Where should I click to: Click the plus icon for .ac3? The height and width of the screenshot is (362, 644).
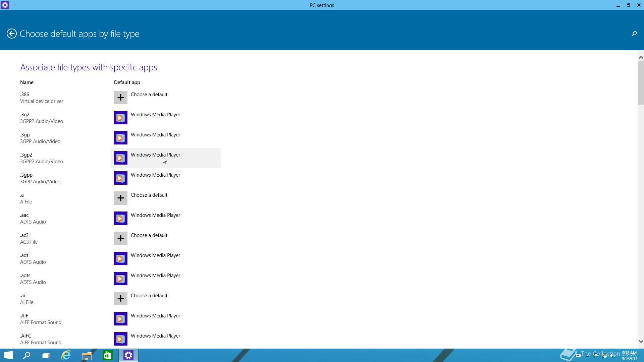coord(121,238)
